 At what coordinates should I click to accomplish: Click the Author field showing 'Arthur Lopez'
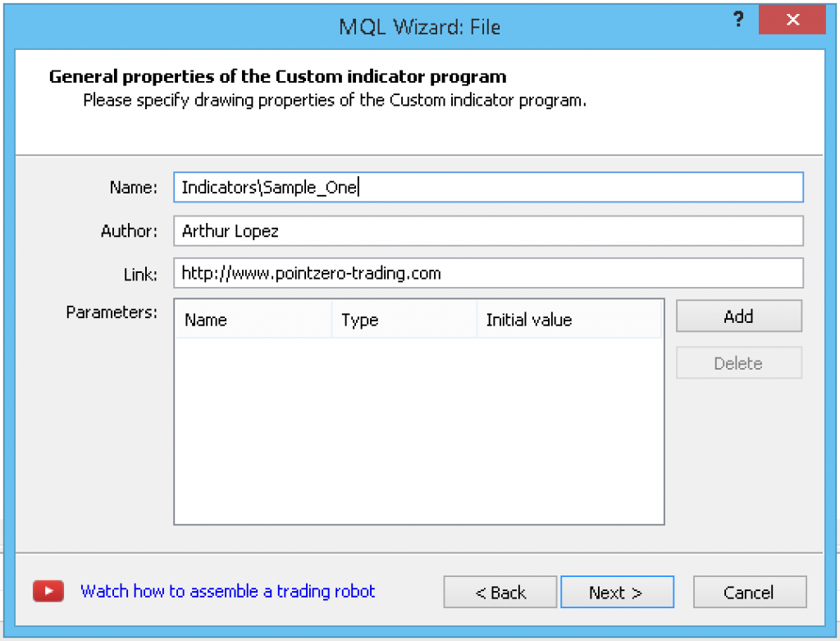click(x=487, y=230)
